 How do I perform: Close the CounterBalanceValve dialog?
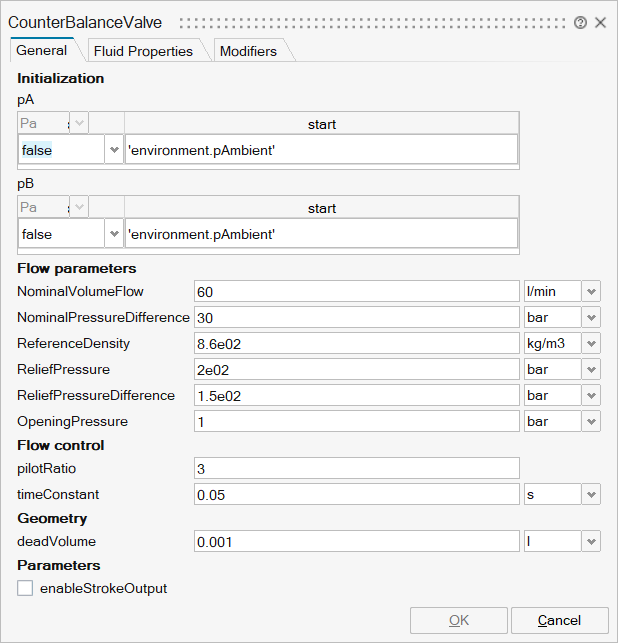pos(600,22)
